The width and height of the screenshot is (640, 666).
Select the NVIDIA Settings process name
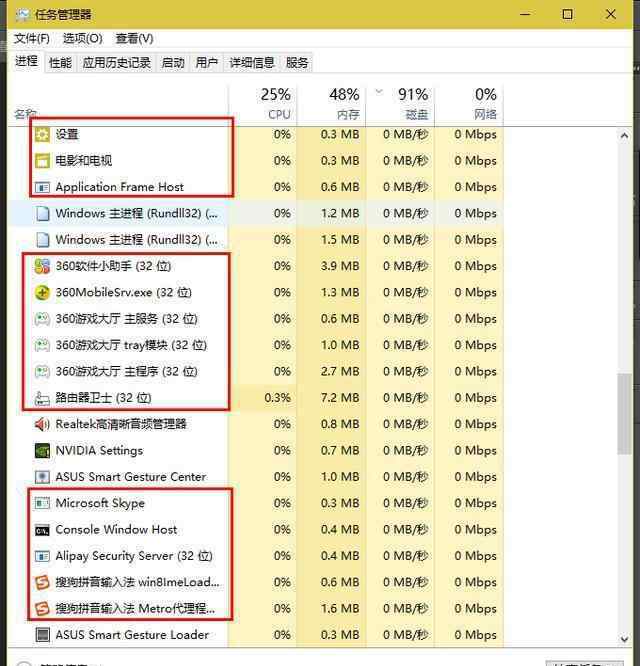[99, 451]
